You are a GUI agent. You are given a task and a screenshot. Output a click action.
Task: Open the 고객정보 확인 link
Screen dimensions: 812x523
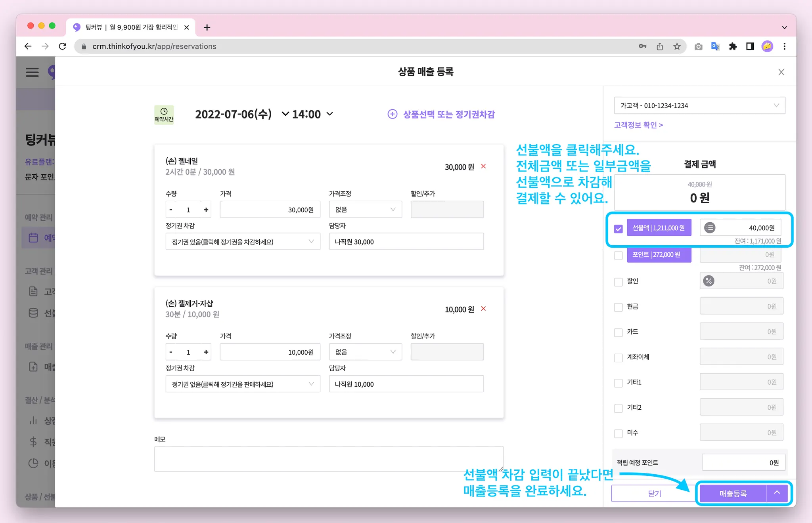pyautogui.click(x=638, y=125)
